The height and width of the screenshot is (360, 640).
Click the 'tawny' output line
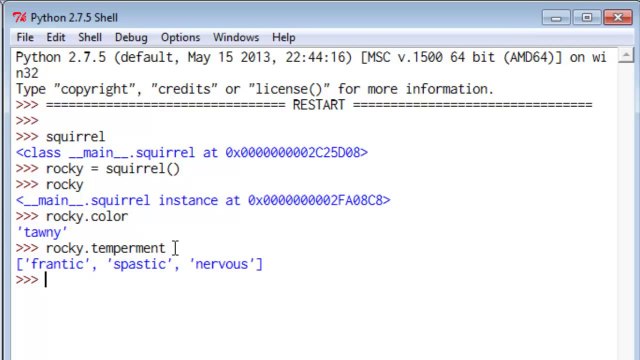click(42, 232)
